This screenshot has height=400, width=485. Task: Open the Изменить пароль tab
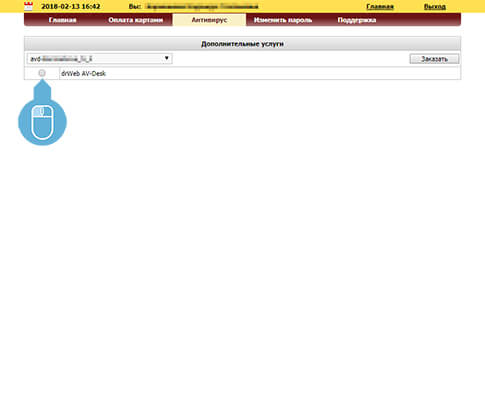pos(283,20)
